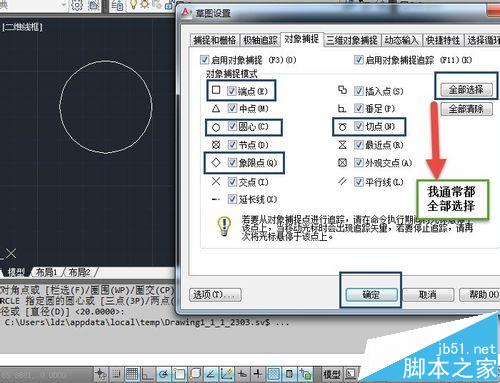Select the 对象捕捉 tab
This screenshot has width=500, height=383.
pyautogui.click(x=302, y=39)
